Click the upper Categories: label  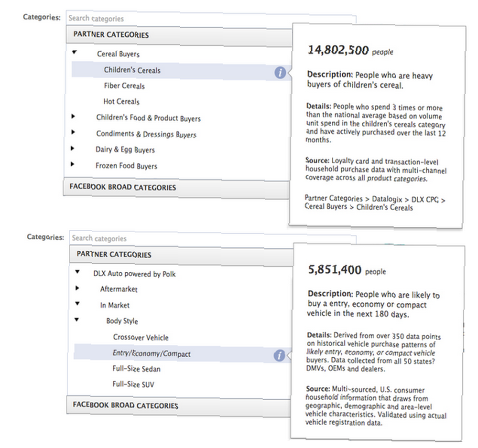click(42, 17)
